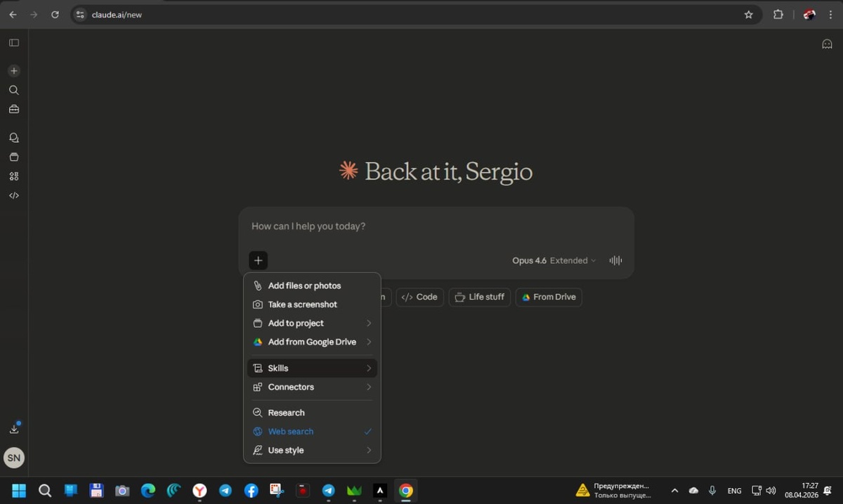Open taskbar search magnifier
843x504 pixels.
click(x=45, y=491)
